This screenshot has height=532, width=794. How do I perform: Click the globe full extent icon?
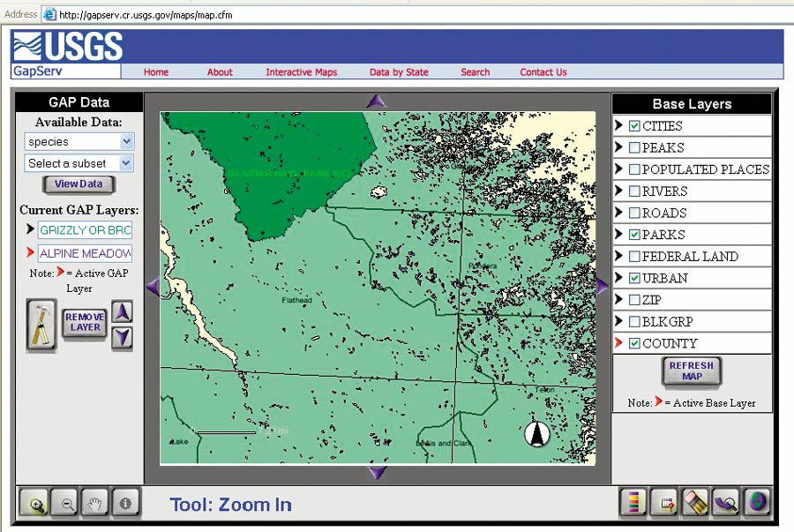[757, 502]
